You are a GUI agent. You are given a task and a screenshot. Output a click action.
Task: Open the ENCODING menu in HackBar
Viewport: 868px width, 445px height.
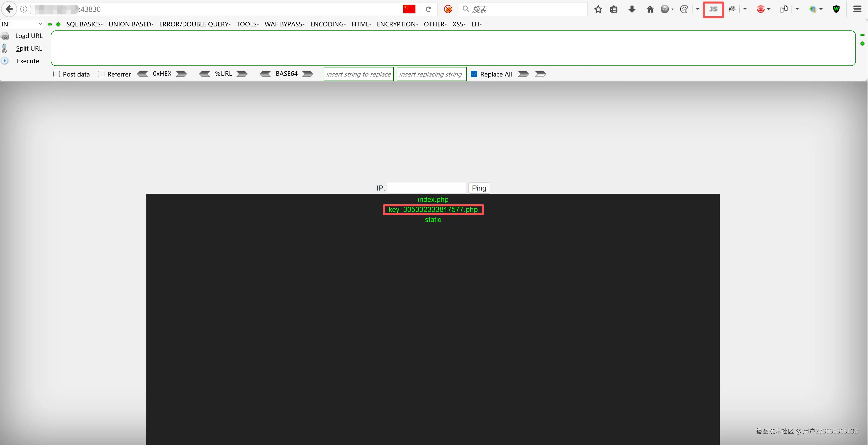(328, 24)
